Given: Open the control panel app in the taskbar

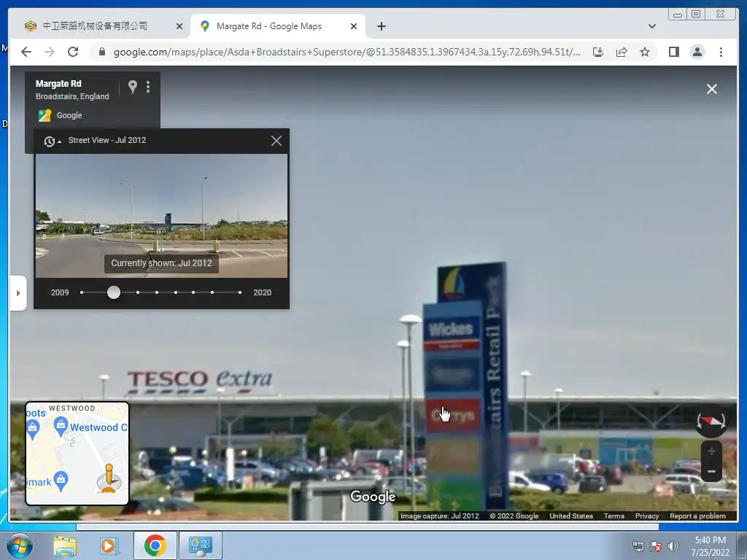Looking at the screenshot, I should pos(200,545).
